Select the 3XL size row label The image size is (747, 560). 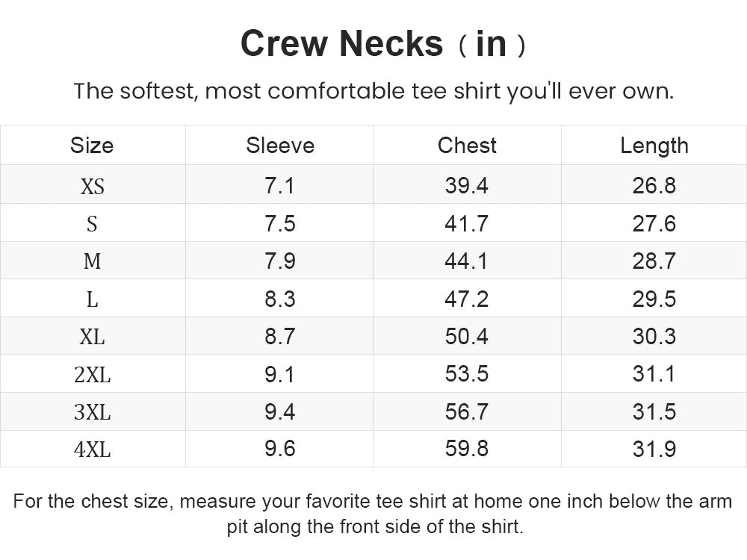click(92, 411)
